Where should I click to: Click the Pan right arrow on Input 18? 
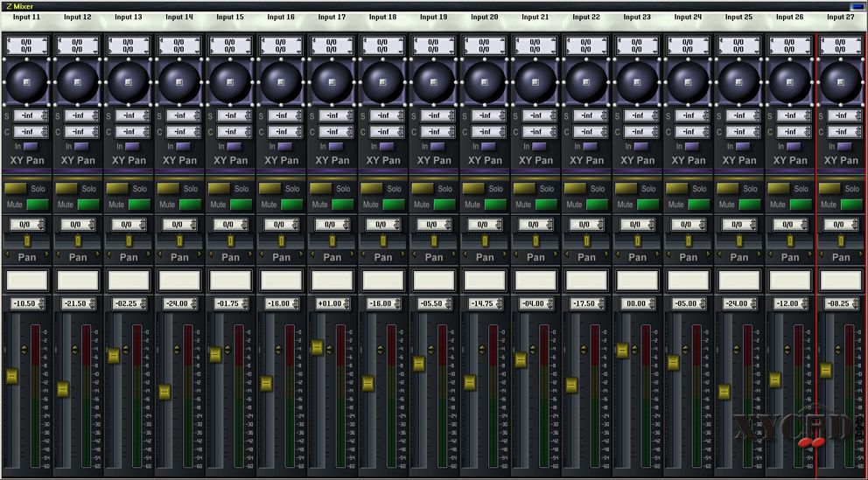click(x=403, y=254)
